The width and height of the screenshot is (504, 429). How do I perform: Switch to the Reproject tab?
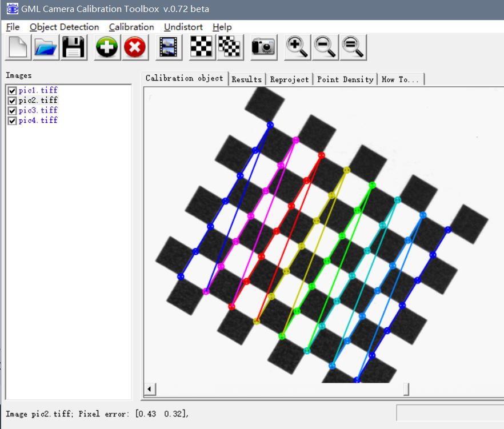289,79
